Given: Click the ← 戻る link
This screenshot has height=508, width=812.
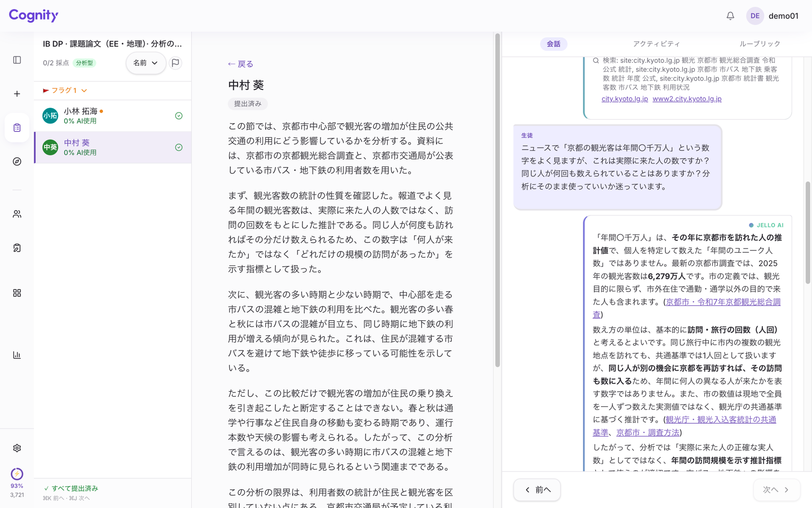Looking at the screenshot, I should [241, 64].
